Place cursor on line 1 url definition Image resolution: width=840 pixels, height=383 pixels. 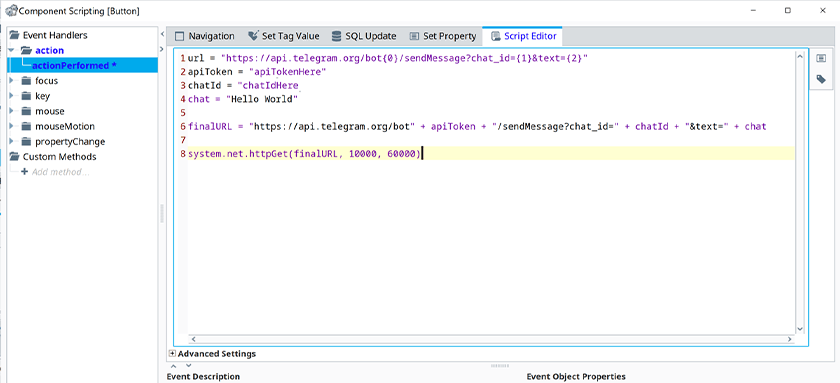(x=388, y=58)
